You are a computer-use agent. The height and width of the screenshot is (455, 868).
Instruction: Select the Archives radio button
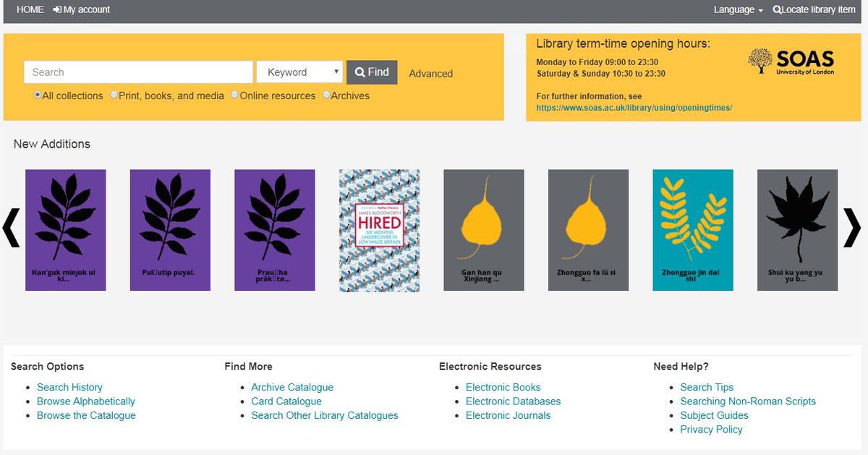(326, 95)
